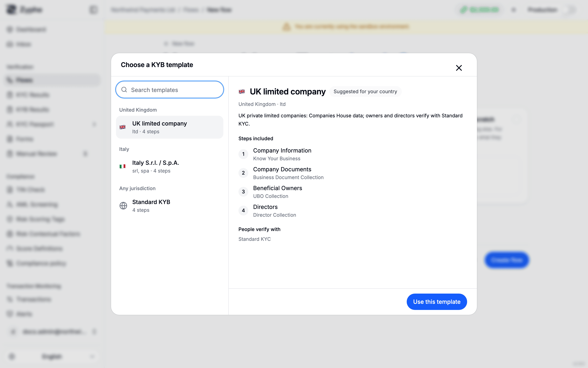Click the 'Any jurisdiction' group label
The height and width of the screenshot is (368, 588).
tap(137, 188)
